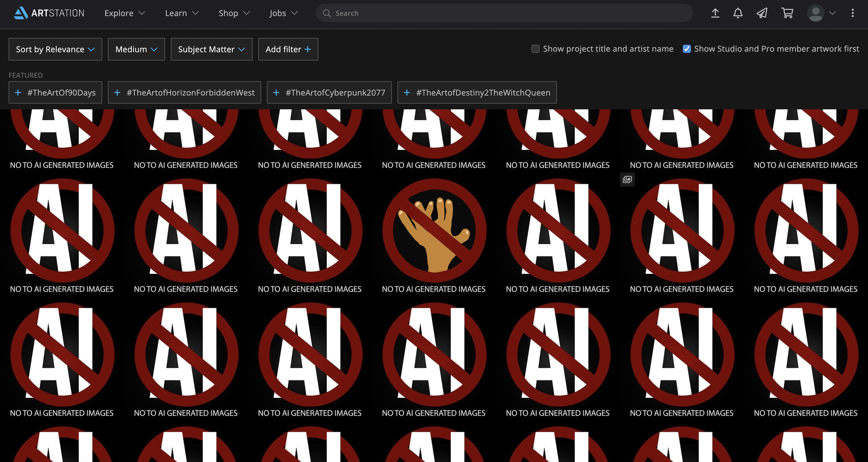Click the user avatar icon
The width and height of the screenshot is (868, 462).
(815, 13)
